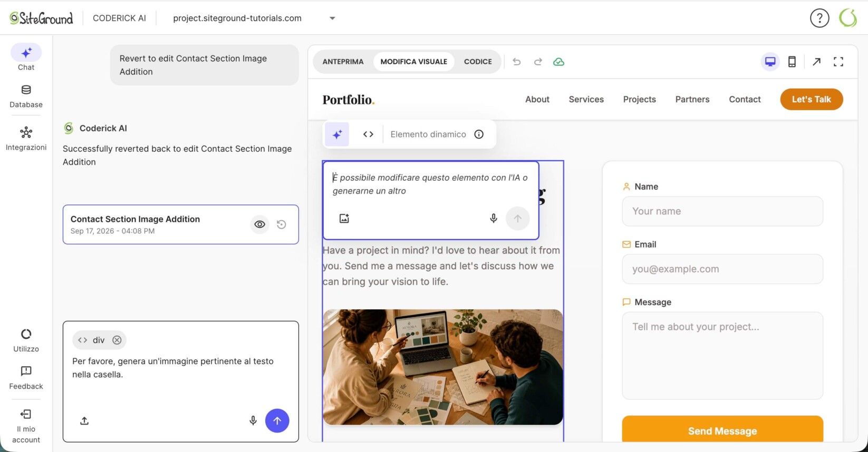This screenshot has width=868, height=452.
Task: Click the Let's Talk button
Action: (x=812, y=100)
